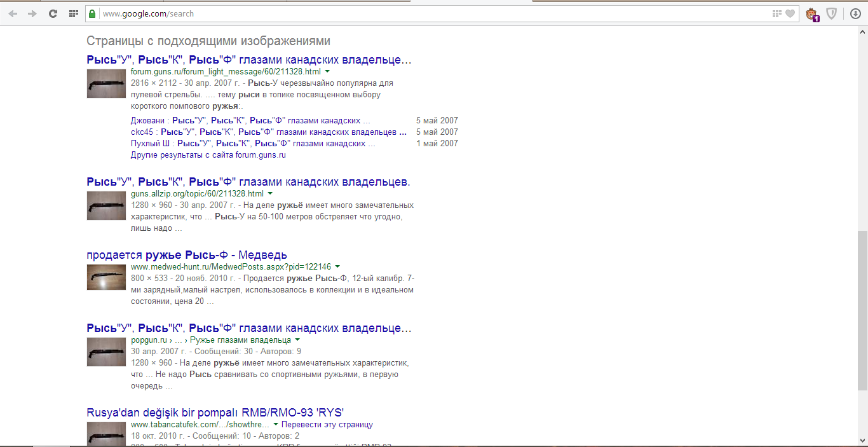Open 'Rusya'dan değişik bir pompalı' result
Image resolution: width=868 pixels, height=447 pixels.
coord(215,413)
